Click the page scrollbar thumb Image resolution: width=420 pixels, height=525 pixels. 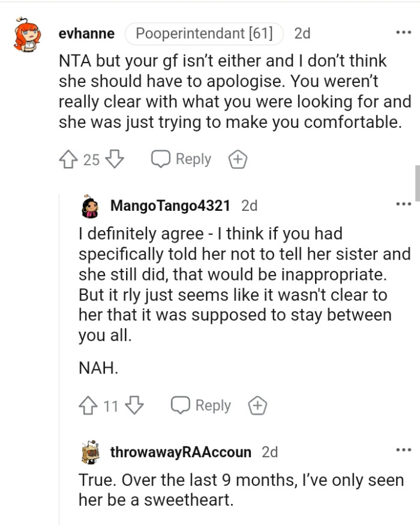tap(417, 183)
